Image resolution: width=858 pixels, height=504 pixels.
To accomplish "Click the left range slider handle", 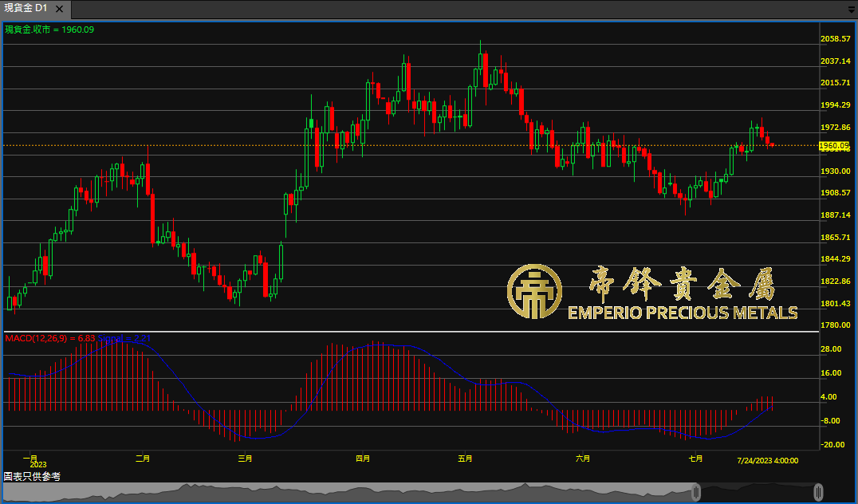I will click(696, 493).
